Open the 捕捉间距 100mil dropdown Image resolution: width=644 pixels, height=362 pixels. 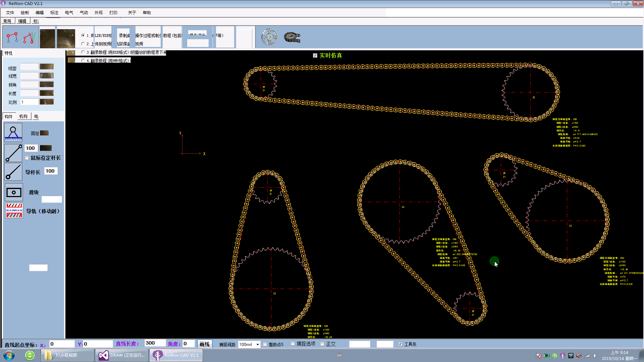pyautogui.click(x=257, y=345)
